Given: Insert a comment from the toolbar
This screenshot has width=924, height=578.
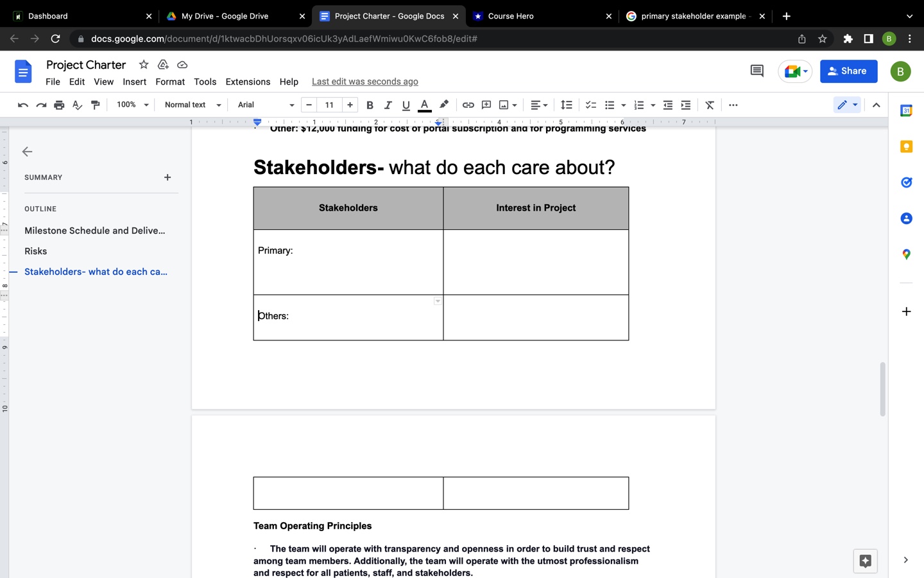Looking at the screenshot, I should [x=486, y=105].
